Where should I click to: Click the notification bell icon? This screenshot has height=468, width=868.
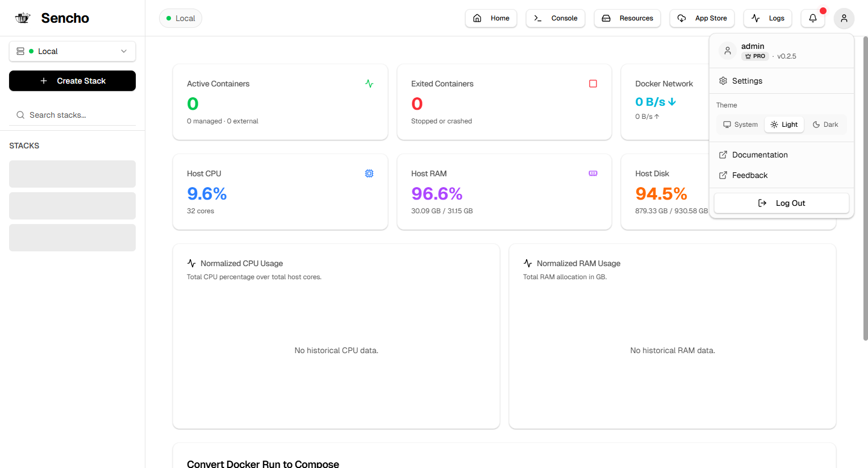[813, 18]
